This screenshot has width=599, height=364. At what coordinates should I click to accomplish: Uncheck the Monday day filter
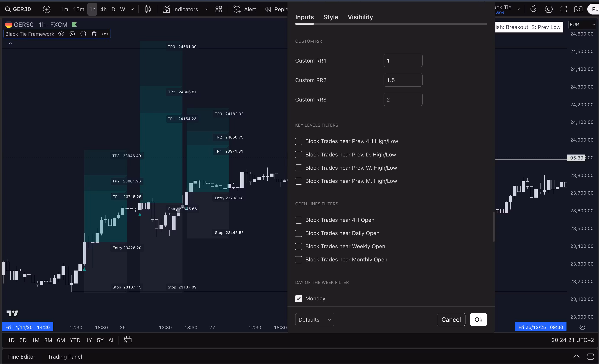pos(299,298)
